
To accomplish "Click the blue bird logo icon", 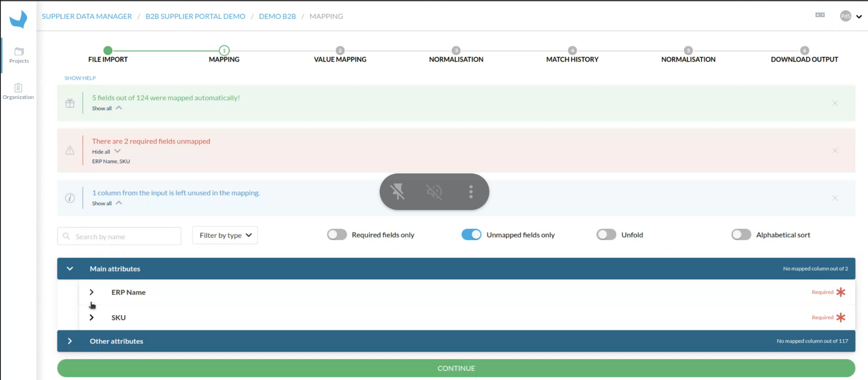I will [x=18, y=19].
